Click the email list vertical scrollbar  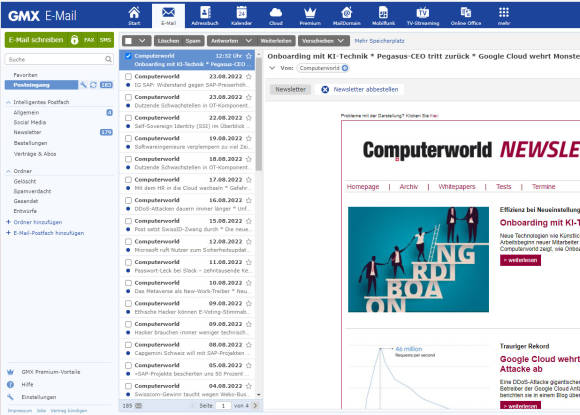259,115
